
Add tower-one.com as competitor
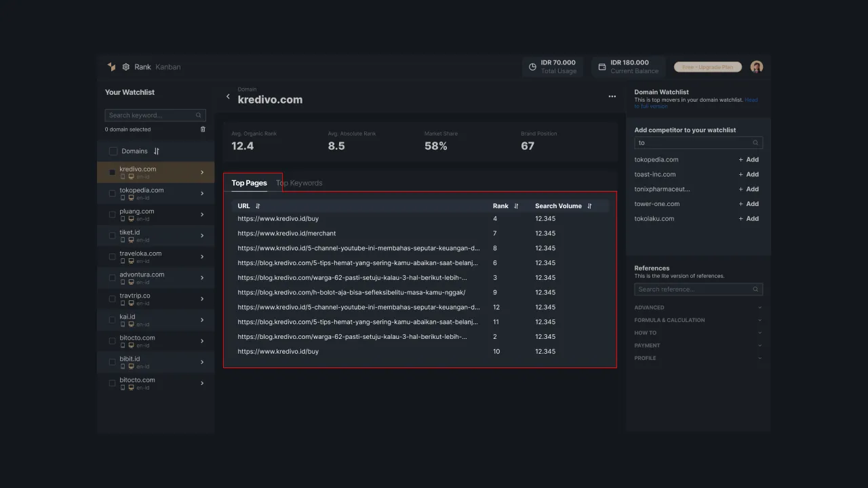pos(749,204)
